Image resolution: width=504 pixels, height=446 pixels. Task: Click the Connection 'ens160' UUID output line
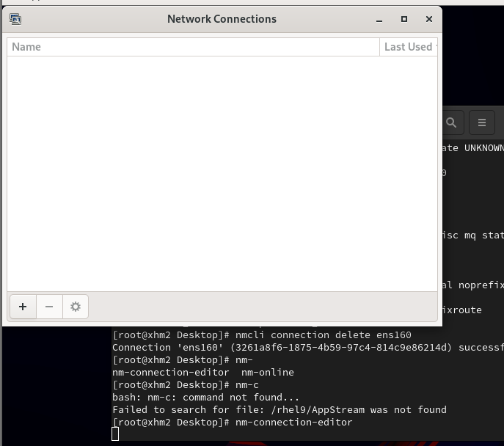(308, 348)
